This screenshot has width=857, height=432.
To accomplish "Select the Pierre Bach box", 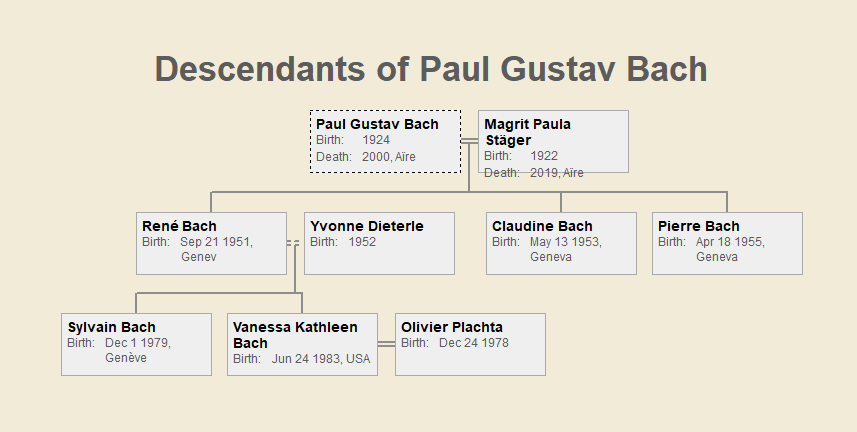I will tap(727, 243).
